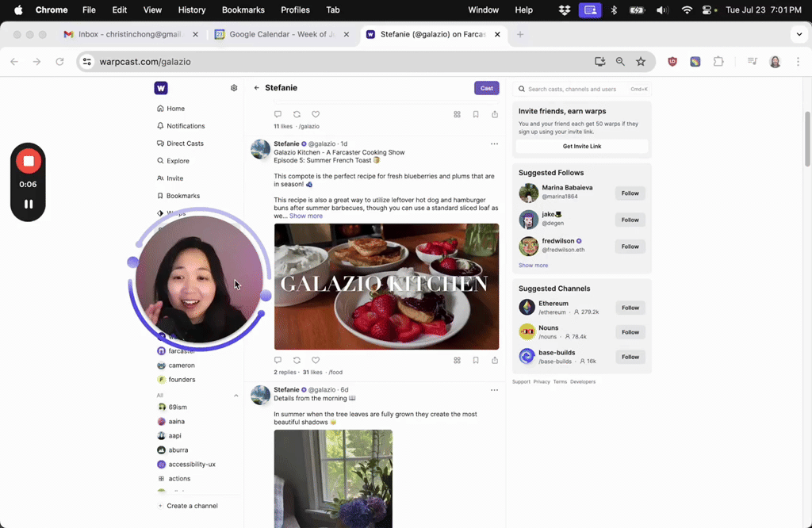Share the Galazio Kitchen cast
The height and width of the screenshot is (528, 812).
pos(495,360)
